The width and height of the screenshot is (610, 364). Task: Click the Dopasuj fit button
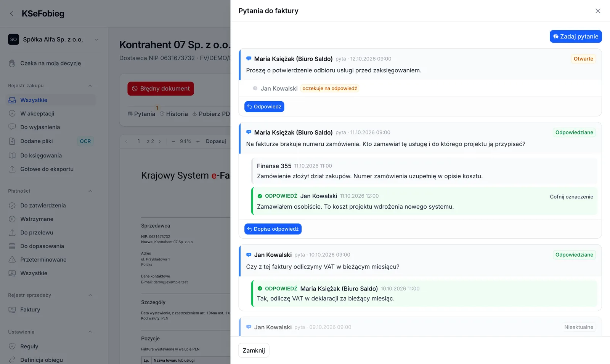coord(216,141)
